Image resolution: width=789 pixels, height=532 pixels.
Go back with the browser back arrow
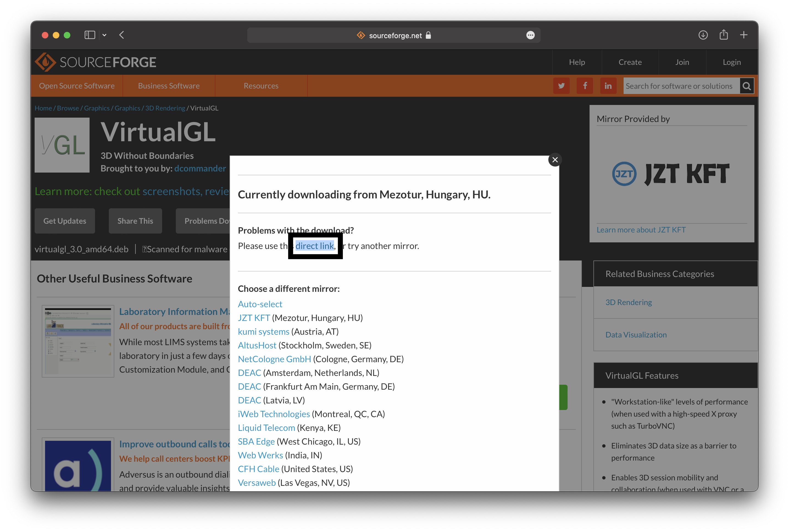coord(122,35)
